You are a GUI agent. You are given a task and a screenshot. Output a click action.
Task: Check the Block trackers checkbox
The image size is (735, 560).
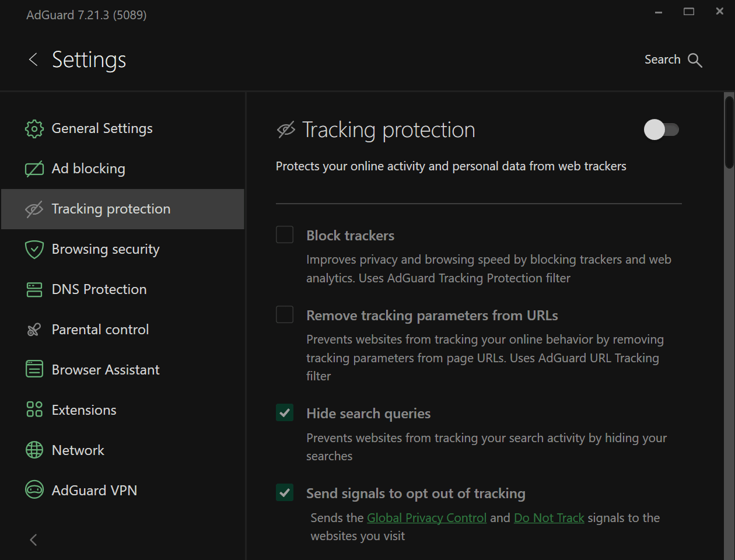285,235
